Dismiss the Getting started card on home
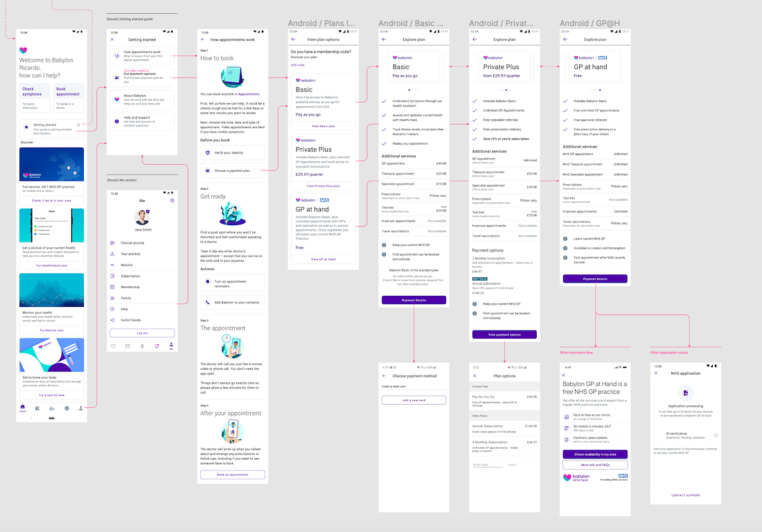762x532 pixels. click(x=78, y=125)
